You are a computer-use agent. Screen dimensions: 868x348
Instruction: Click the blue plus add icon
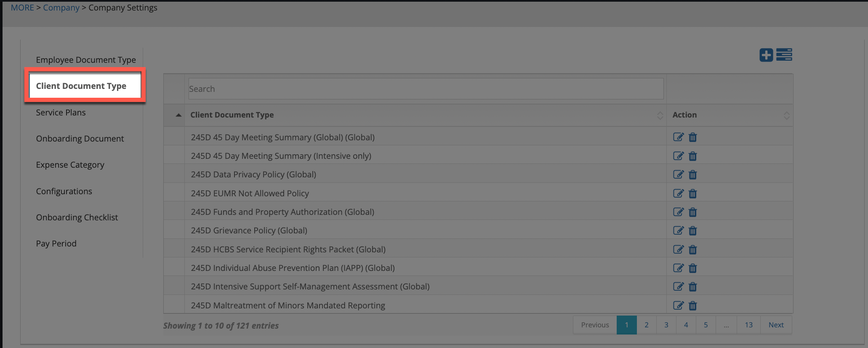766,55
